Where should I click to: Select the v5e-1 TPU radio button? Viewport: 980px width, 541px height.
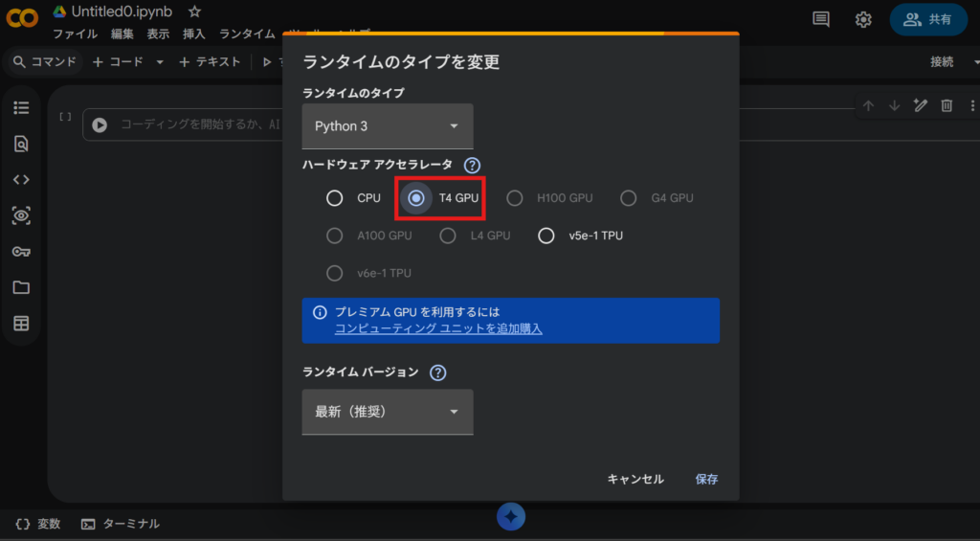pyautogui.click(x=546, y=236)
